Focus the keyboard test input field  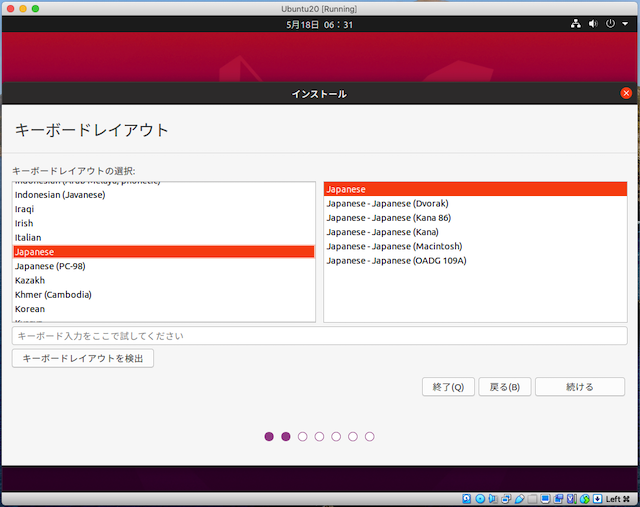coord(320,336)
